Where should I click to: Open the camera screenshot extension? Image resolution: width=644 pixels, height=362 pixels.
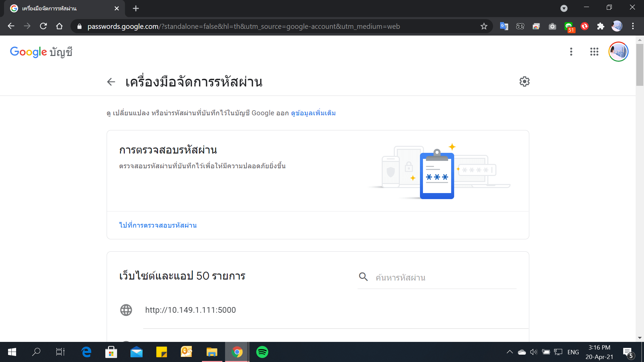point(552,26)
